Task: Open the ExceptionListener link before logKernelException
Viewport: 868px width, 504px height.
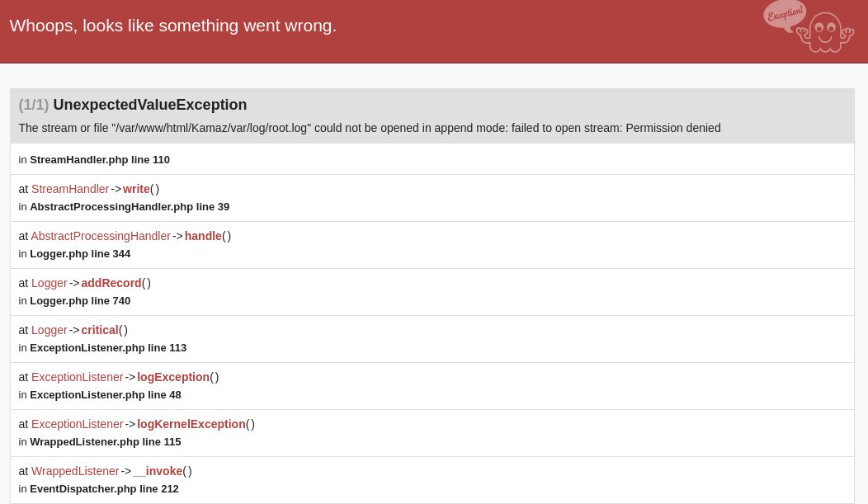Action: click(x=78, y=424)
